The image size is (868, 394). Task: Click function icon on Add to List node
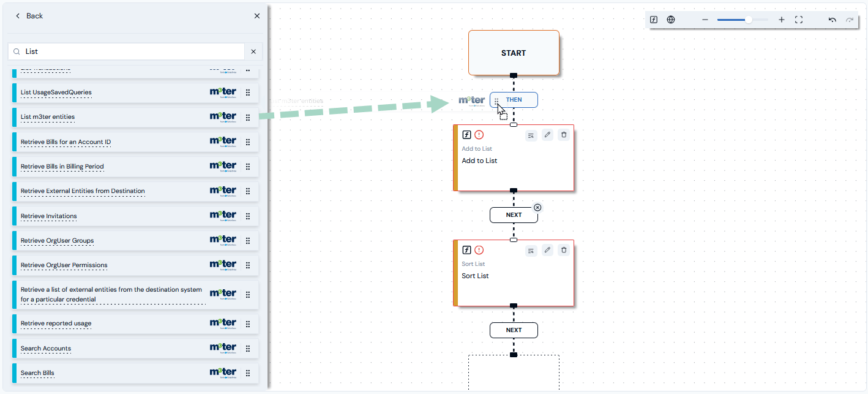pos(466,135)
